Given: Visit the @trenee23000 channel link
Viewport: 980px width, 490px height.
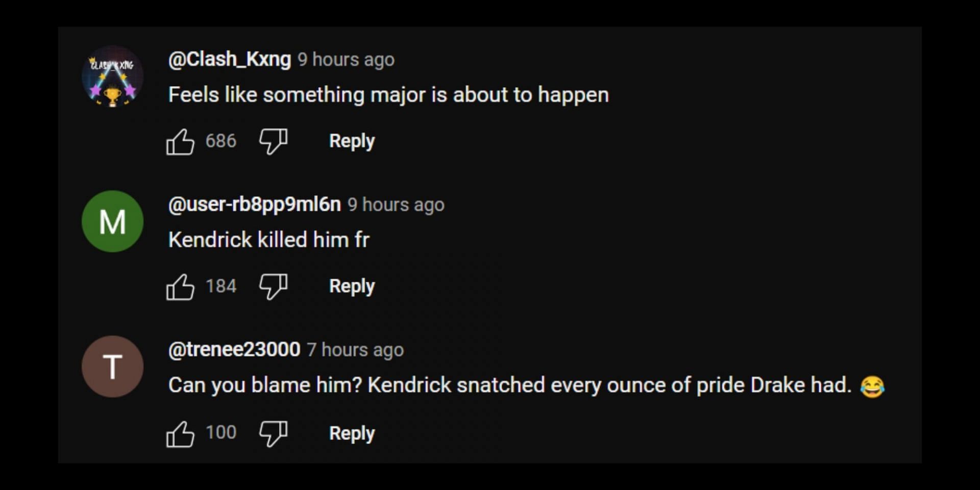Looking at the screenshot, I should tap(234, 350).
